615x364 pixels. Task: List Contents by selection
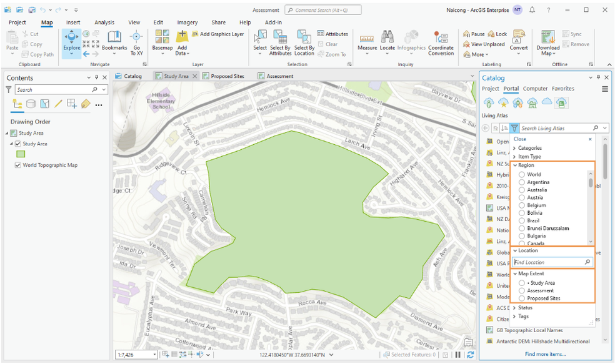click(45, 104)
